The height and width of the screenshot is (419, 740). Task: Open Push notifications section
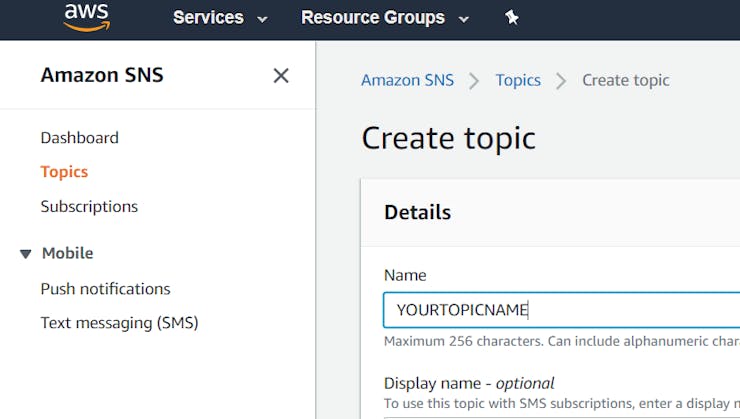click(105, 289)
